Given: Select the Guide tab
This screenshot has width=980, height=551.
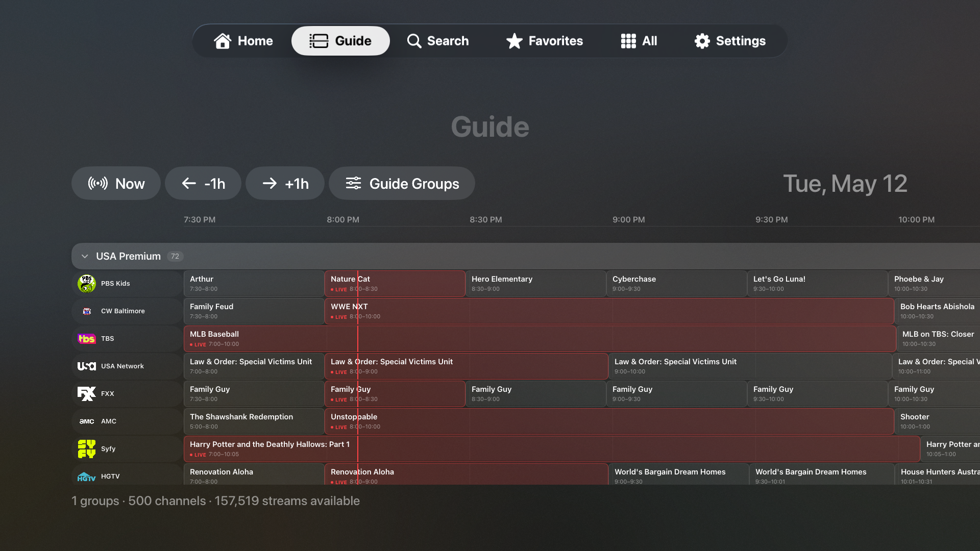Looking at the screenshot, I should coord(340,41).
